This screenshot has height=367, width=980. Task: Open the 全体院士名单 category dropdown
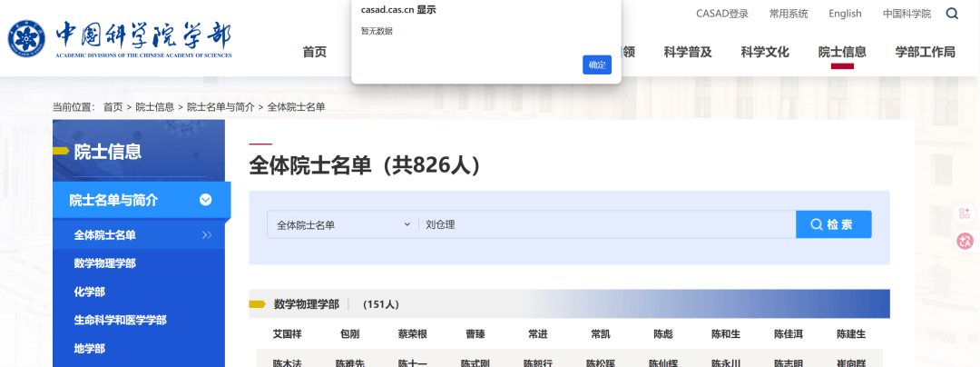[342, 224]
